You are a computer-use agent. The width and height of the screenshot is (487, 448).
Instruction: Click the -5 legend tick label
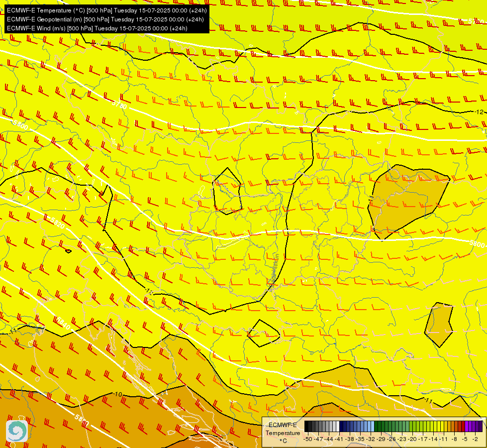point(465,439)
